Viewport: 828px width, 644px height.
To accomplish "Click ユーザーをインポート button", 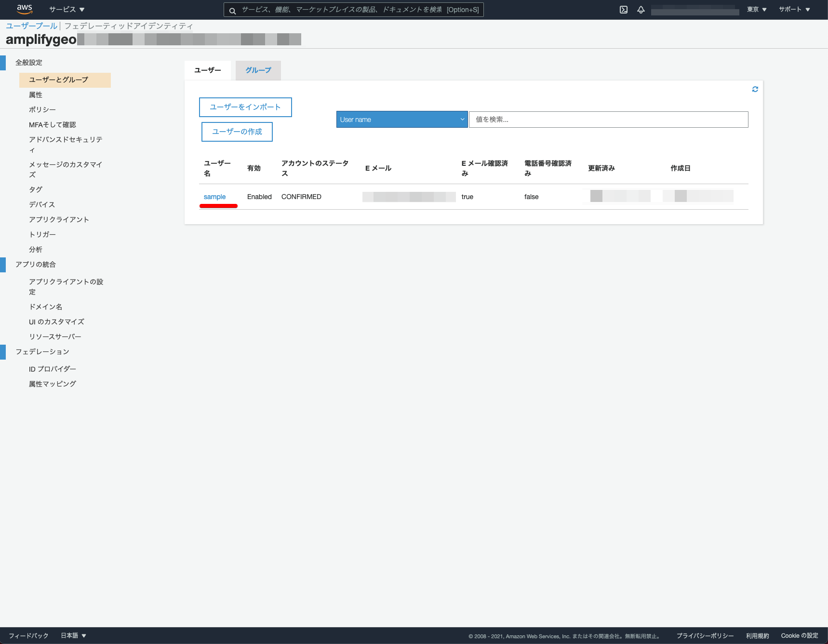I will click(245, 107).
